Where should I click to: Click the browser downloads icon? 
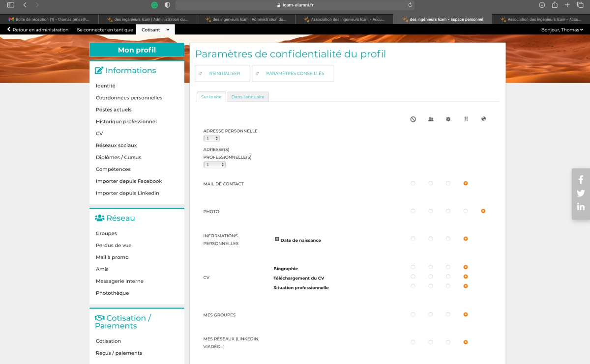[x=542, y=5]
